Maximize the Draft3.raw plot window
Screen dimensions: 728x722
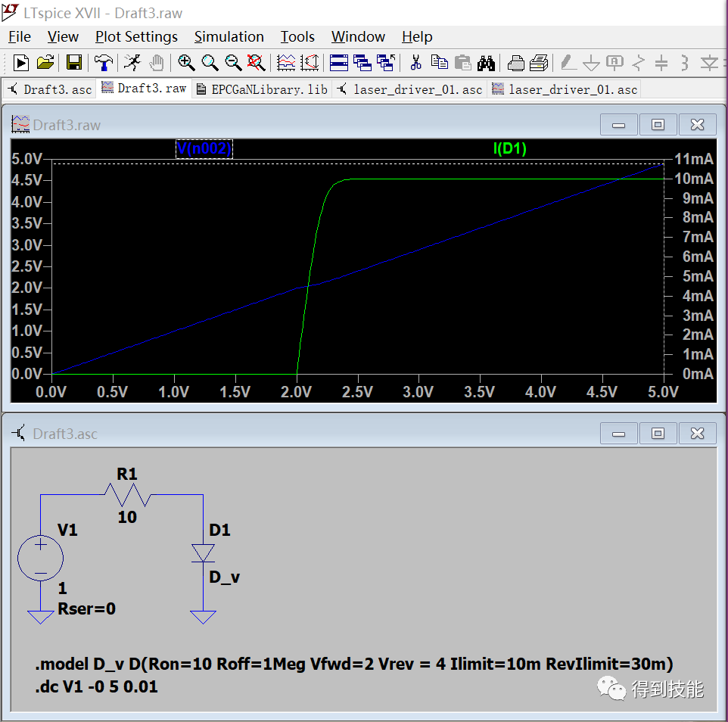click(658, 124)
